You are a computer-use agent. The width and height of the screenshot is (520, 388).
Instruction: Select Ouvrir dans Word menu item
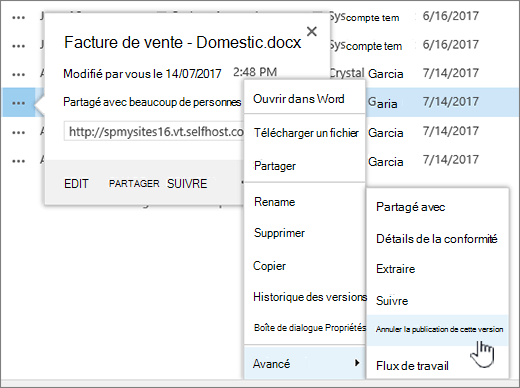point(305,99)
